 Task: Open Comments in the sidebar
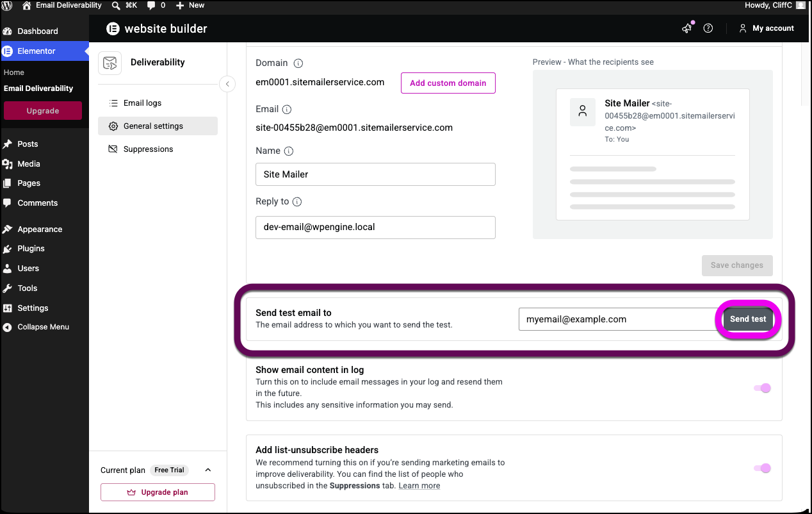coord(38,203)
